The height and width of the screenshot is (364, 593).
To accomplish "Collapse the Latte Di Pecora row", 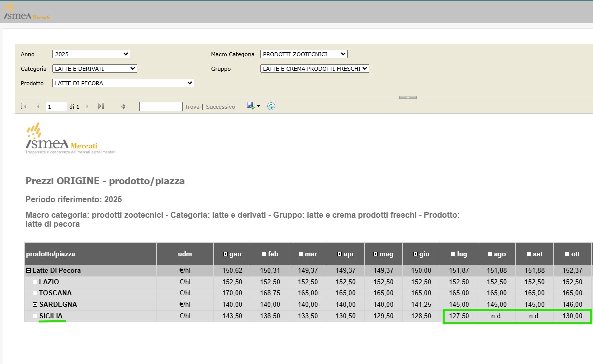I will [x=28, y=270].
